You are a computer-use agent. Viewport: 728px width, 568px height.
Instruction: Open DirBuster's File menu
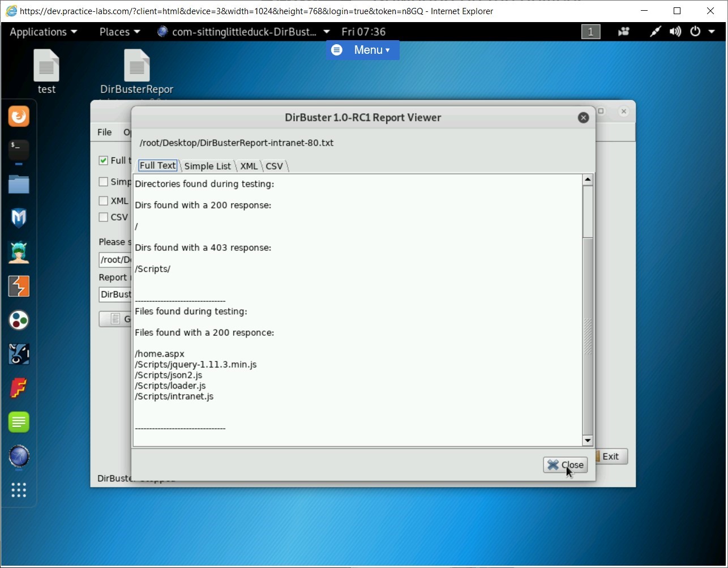(104, 132)
